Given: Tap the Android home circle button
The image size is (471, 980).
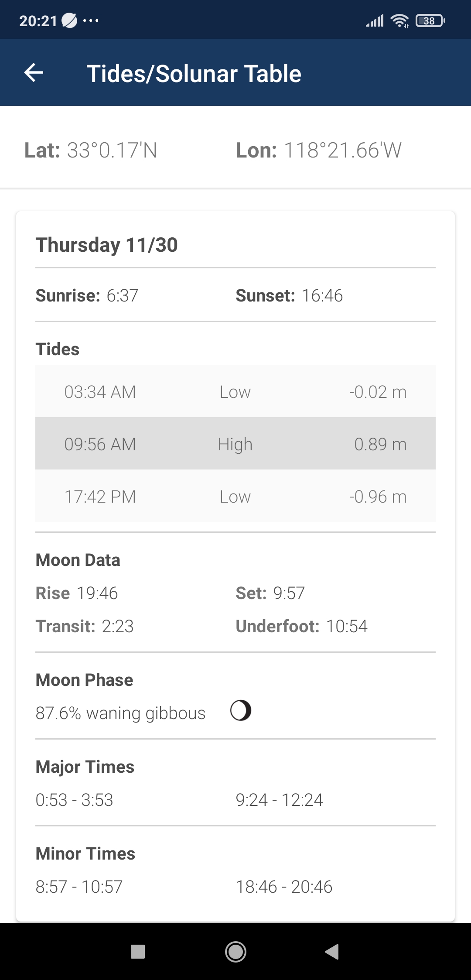Looking at the screenshot, I should (x=235, y=952).
